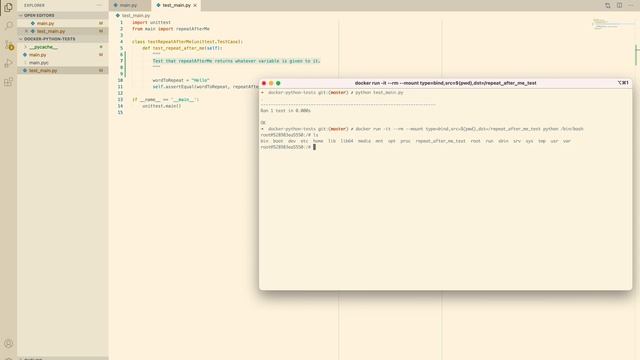Click the Split Editor icon

coord(619,5)
